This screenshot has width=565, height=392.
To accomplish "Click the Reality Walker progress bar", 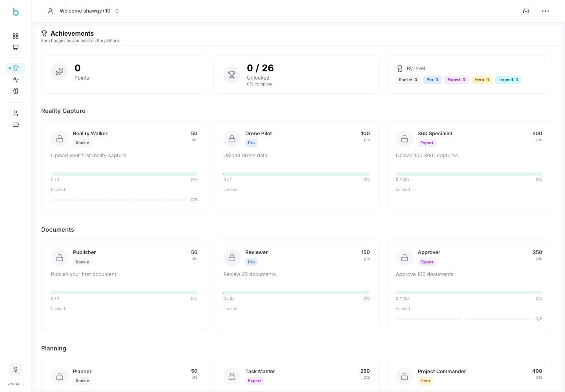I will coord(124,174).
